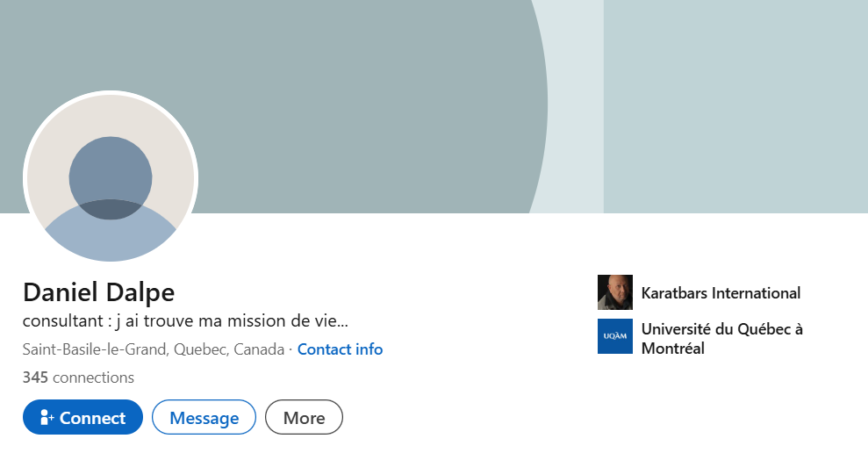Click the light blue right banner section
This screenshot has height=453, width=868.
[x=735, y=105]
